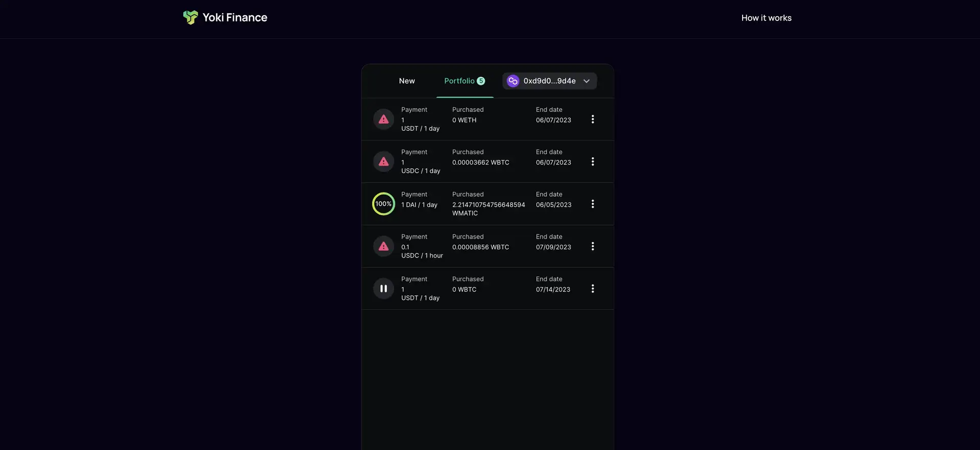Click the warning icon on the 0.00003662 WBTC row

[x=383, y=161]
